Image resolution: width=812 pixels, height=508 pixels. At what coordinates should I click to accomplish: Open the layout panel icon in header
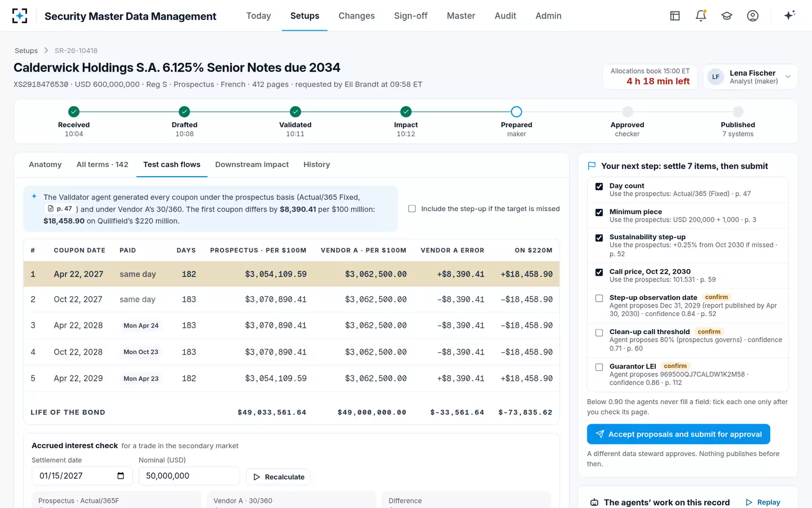(x=675, y=16)
